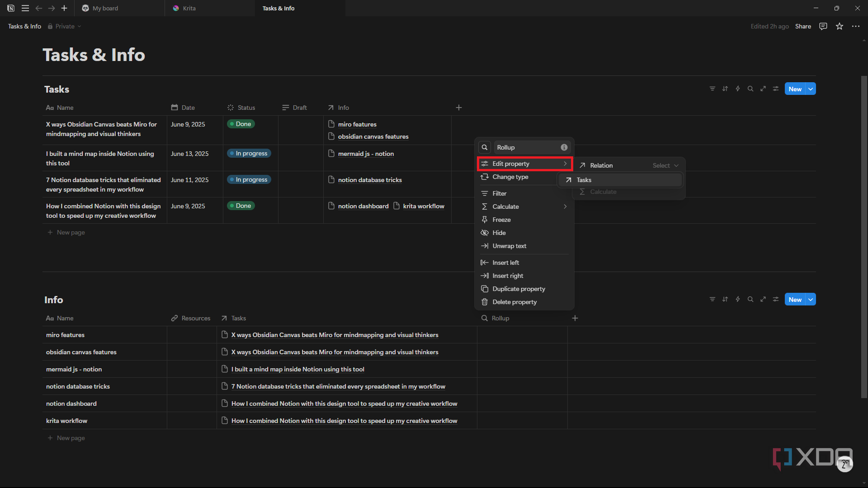Select Delete property in the menu
868x488 pixels.
(x=524, y=302)
